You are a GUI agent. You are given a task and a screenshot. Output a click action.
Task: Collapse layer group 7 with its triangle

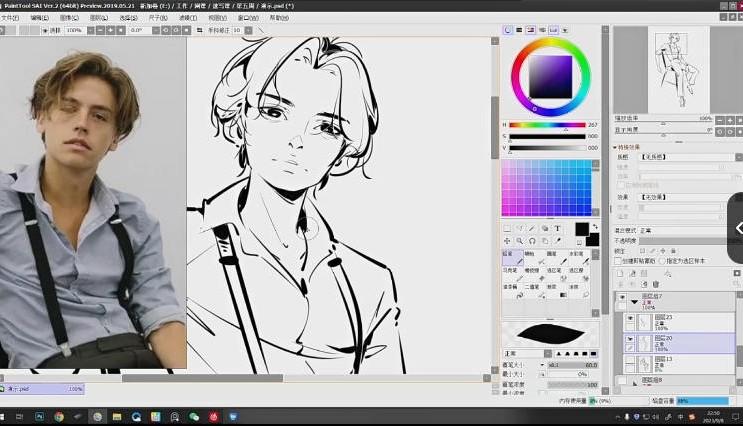[634, 301]
